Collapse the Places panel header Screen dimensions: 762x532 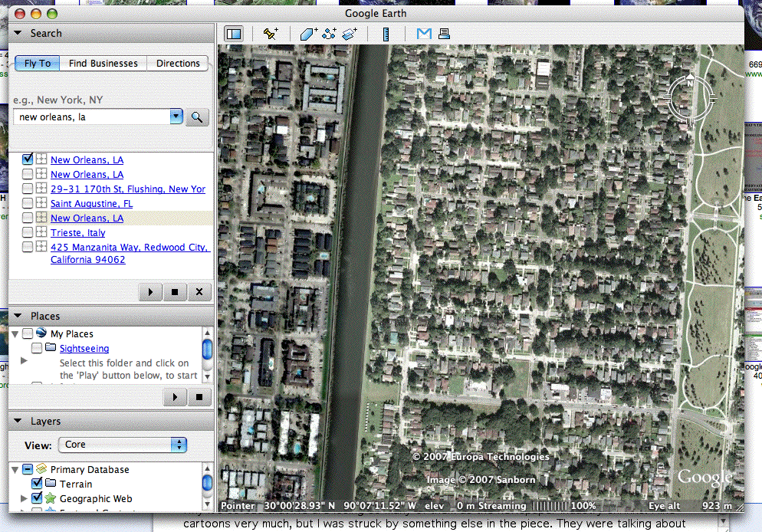[18, 316]
